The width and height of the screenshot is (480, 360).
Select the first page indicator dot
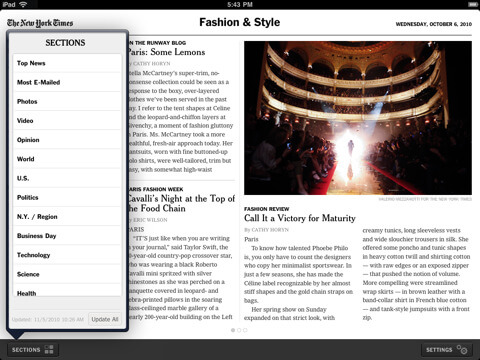(233, 330)
